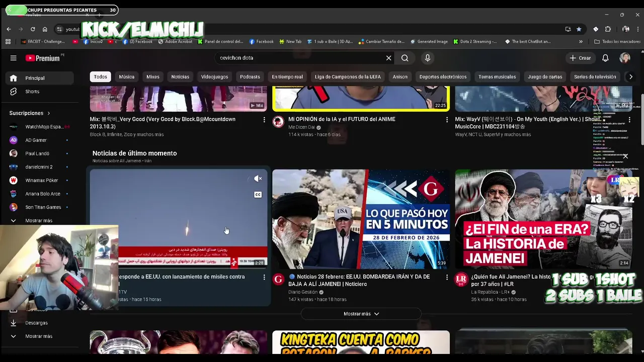Open Son Titan Games subscription channel
Viewport: 644px width, 362px height.
tap(39, 207)
